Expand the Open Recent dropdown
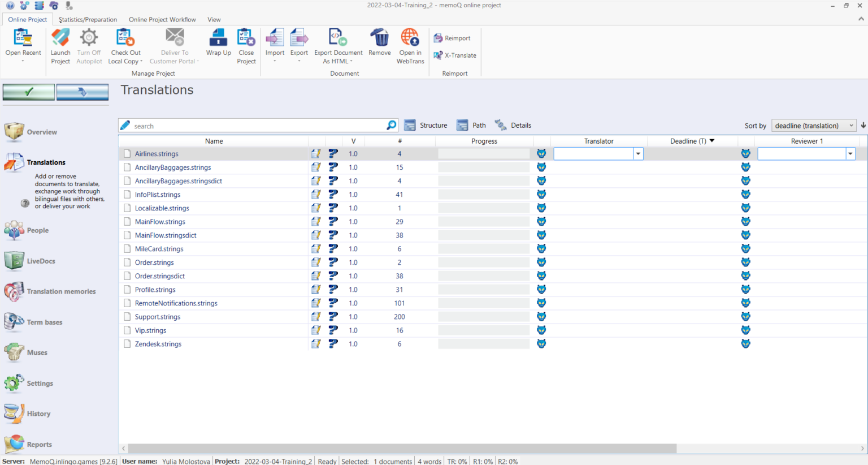The width and height of the screenshot is (868, 465). click(23, 61)
